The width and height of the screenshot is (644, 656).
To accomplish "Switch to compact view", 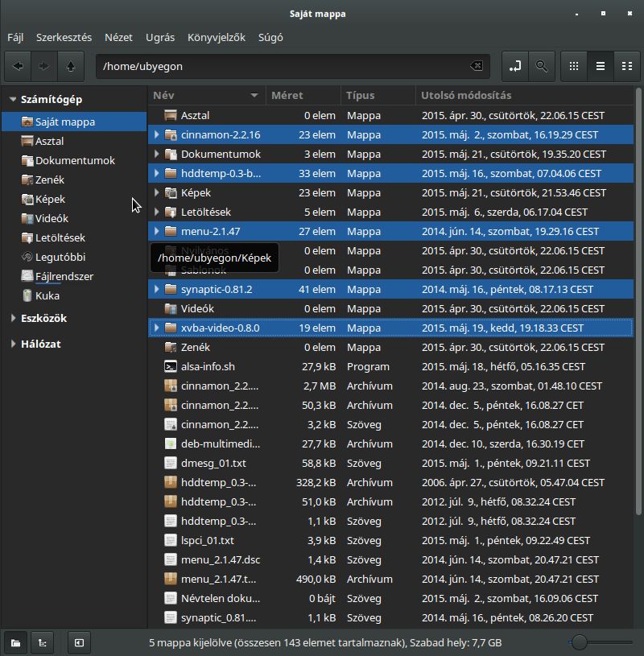I will click(627, 66).
